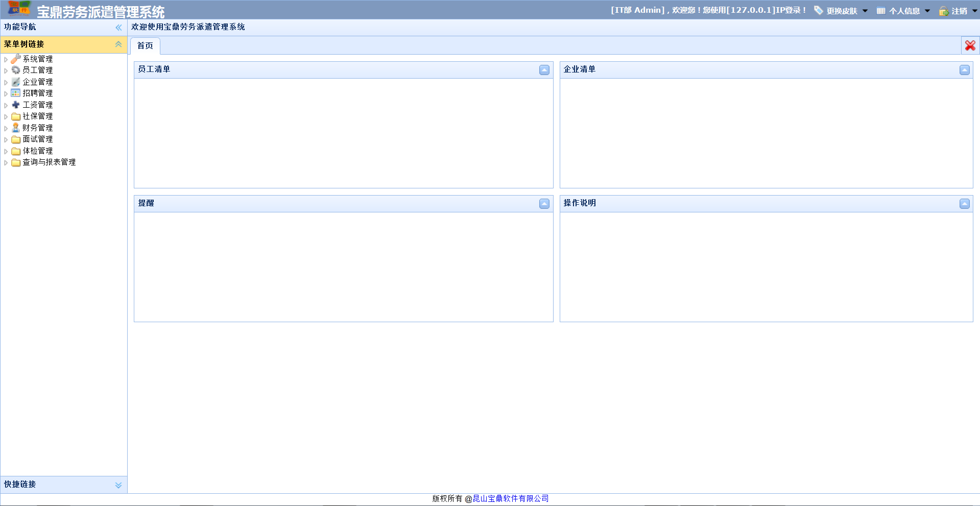Screen dimensions: 980x506
Task: Open the 昆山宝鼎软件有限公司 link
Action: point(511,498)
